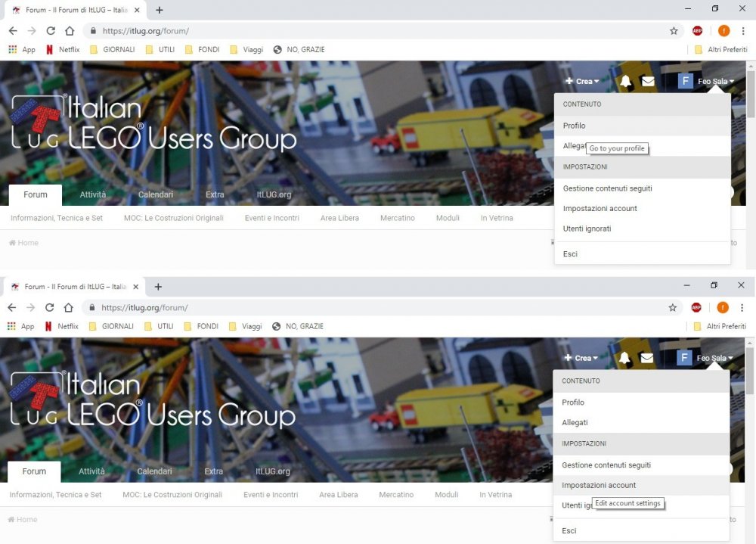Screen dimensions: 756x544
Task: Switch to the Calendari tab in the upper window
Action: 155,194
